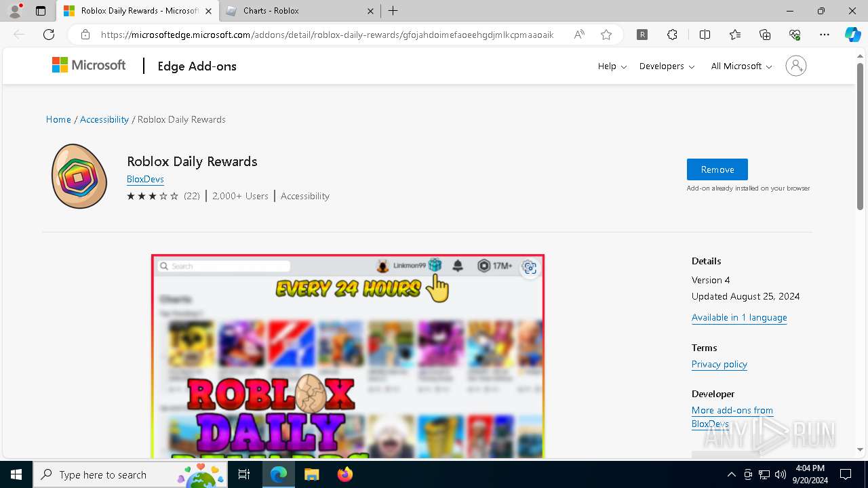Click the Windows taskbar search box
868x488 pixels.
(x=131, y=474)
